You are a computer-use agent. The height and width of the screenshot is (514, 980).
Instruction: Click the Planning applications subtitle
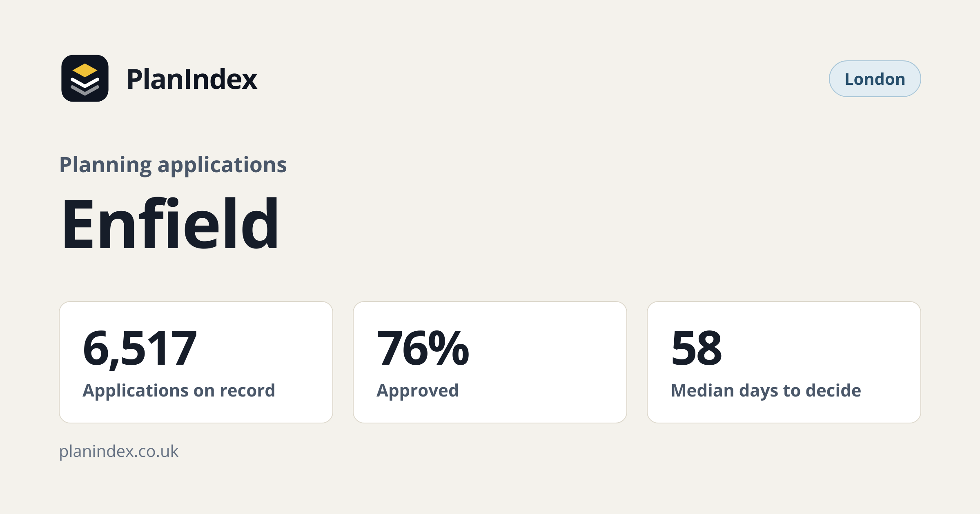click(173, 165)
